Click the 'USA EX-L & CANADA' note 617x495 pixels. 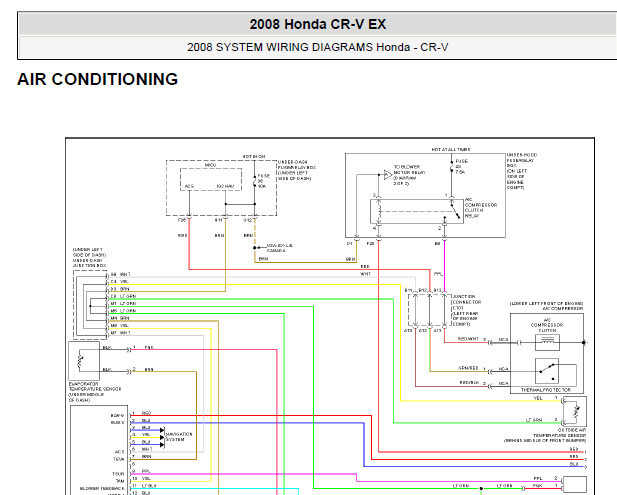pos(280,248)
